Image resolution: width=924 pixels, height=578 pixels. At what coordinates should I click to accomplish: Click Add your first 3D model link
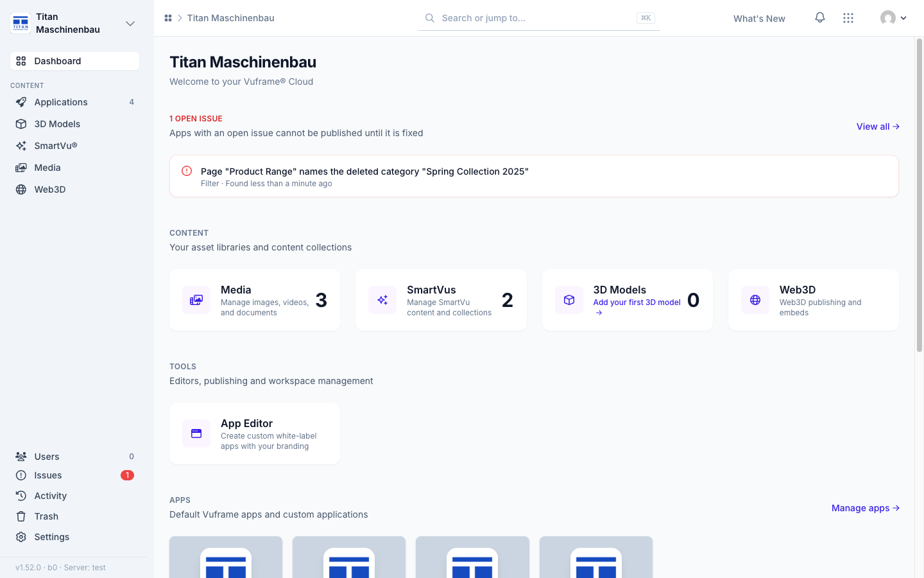(x=637, y=307)
